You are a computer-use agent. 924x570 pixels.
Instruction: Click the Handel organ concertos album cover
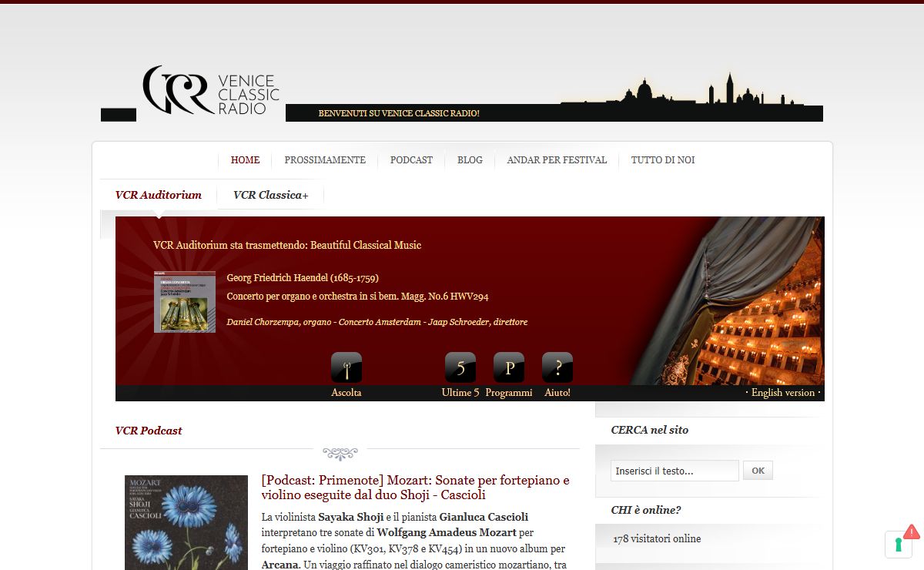pyautogui.click(x=185, y=302)
